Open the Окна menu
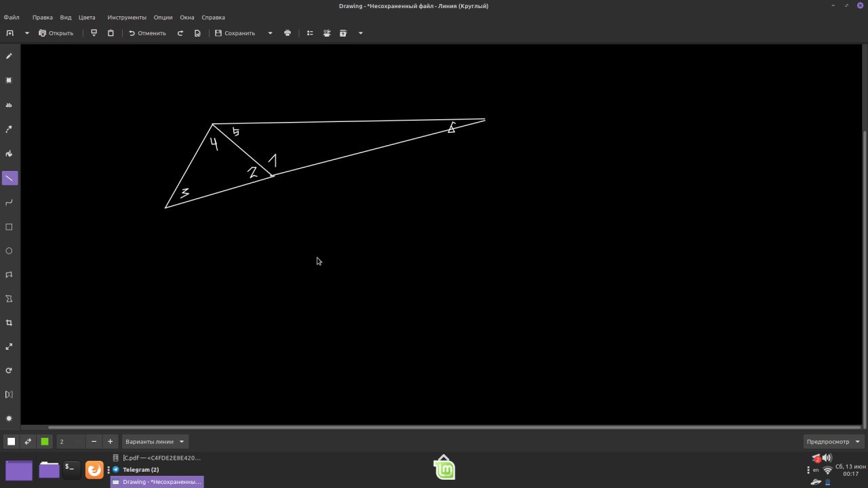 (187, 17)
